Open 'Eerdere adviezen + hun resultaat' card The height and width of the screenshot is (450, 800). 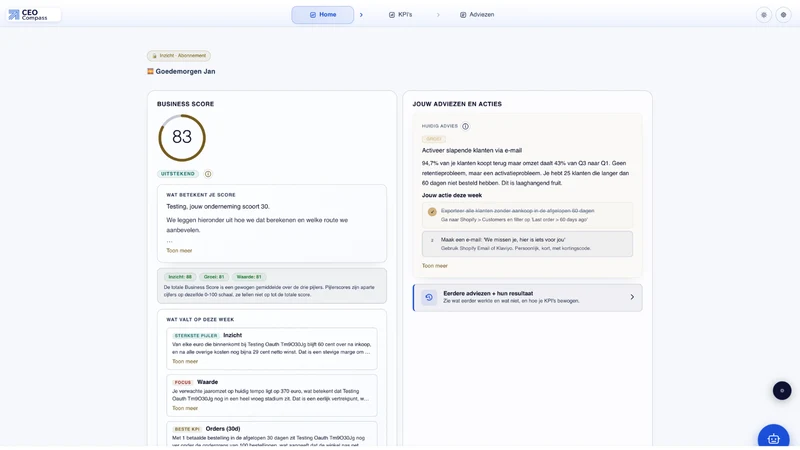[528, 297]
